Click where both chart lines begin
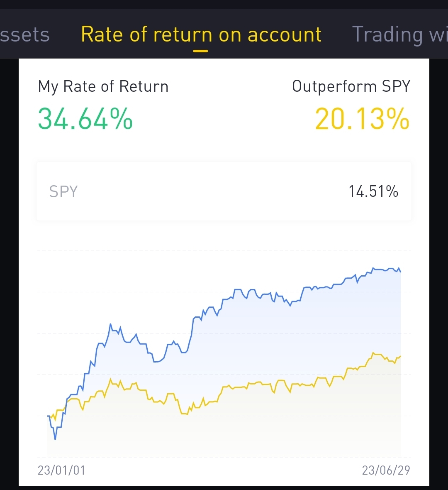This screenshot has width=448, height=490. pos(49,416)
